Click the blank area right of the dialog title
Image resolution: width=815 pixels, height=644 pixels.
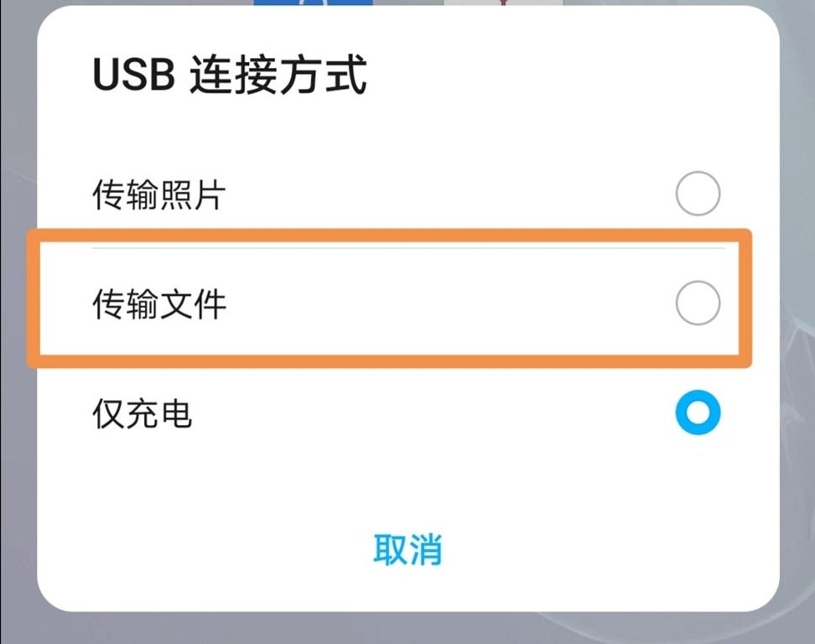pos(570,76)
